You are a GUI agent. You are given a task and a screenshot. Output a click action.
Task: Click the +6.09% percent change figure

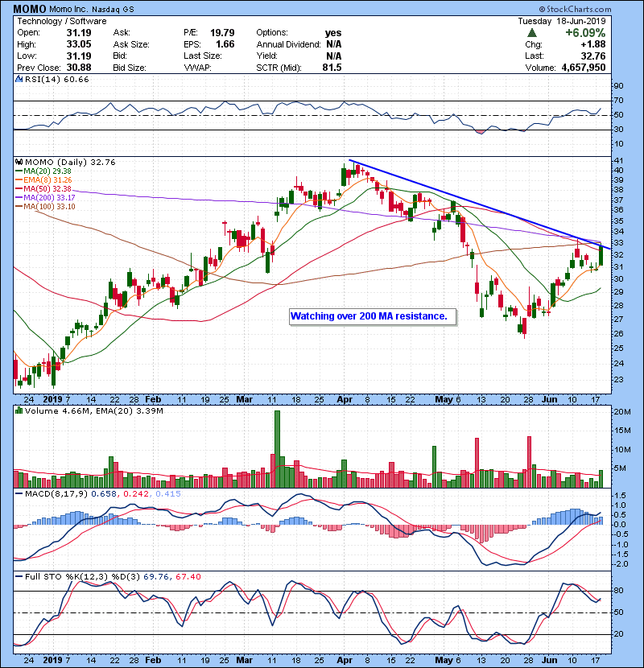point(585,33)
